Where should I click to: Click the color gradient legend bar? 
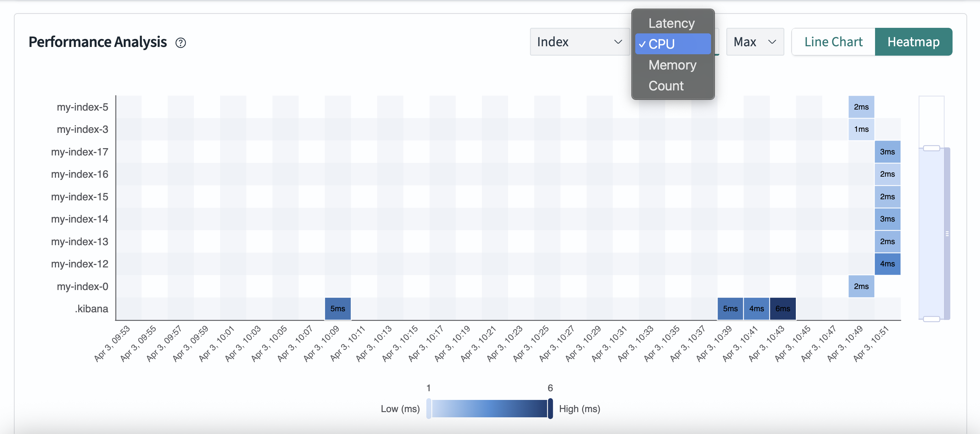pos(489,409)
